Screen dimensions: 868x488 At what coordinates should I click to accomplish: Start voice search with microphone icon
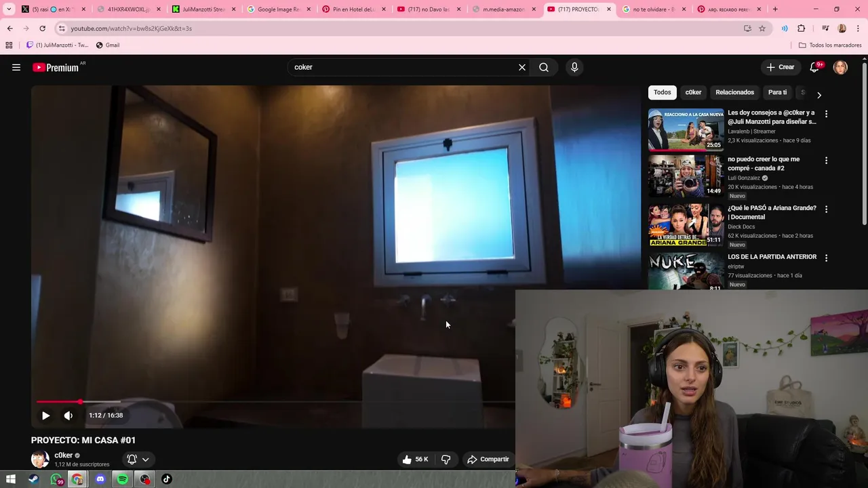click(574, 67)
